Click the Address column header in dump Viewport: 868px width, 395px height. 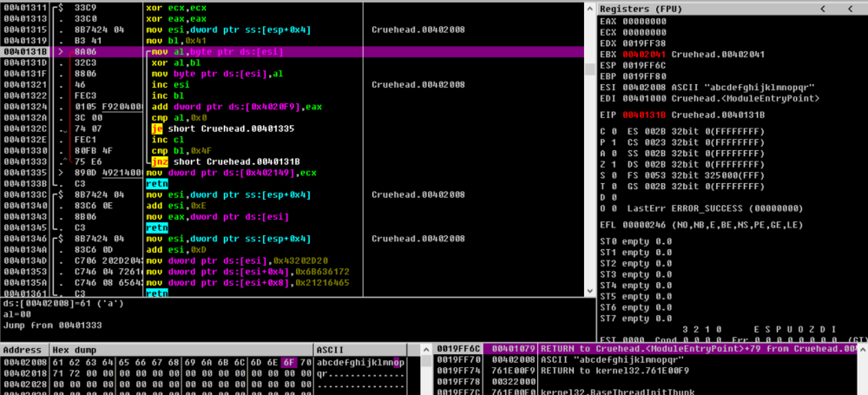(25, 350)
